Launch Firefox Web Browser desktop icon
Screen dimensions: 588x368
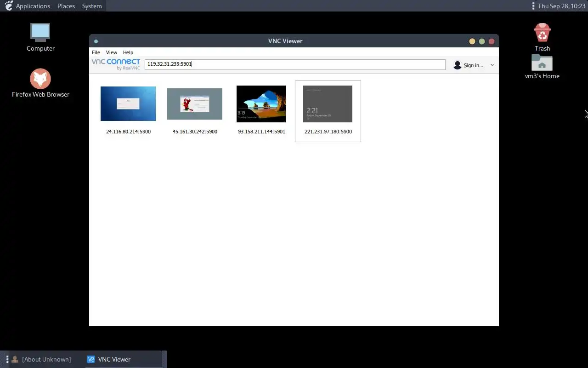tap(40, 79)
